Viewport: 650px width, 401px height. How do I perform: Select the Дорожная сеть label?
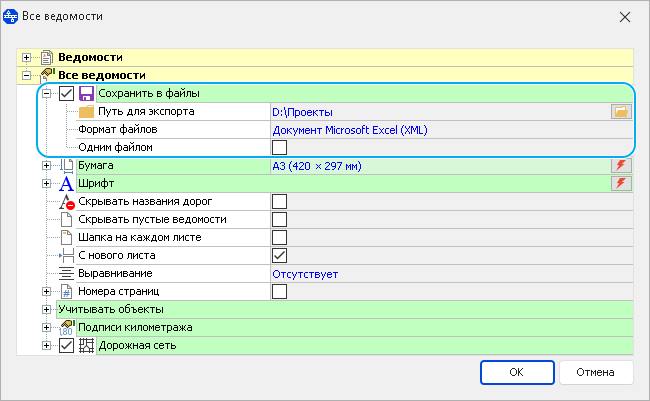point(137,345)
